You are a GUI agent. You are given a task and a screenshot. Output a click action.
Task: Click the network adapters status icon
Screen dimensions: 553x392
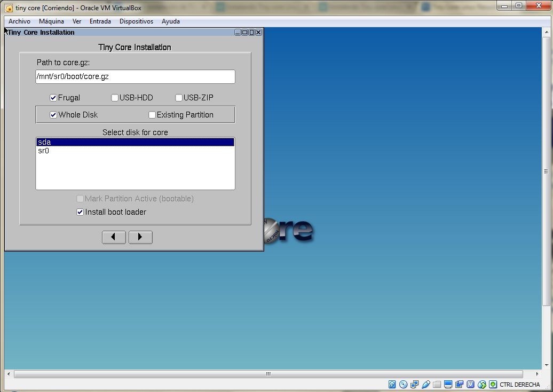(415, 385)
